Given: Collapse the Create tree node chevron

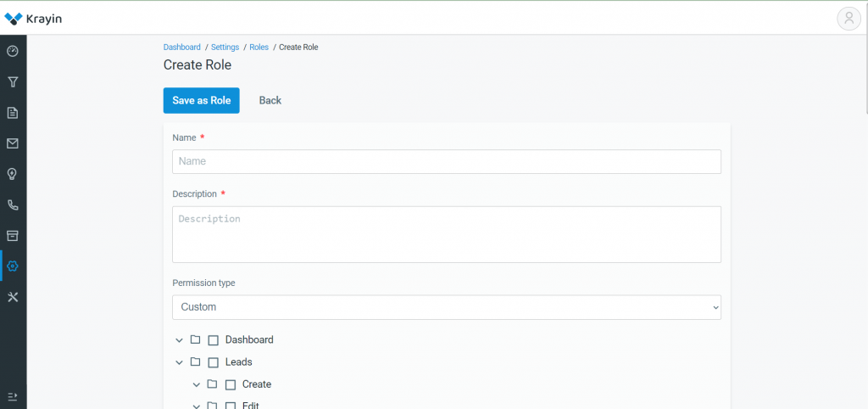Looking at the screenshot, I should pyautogui.click(x=197, y=384).
